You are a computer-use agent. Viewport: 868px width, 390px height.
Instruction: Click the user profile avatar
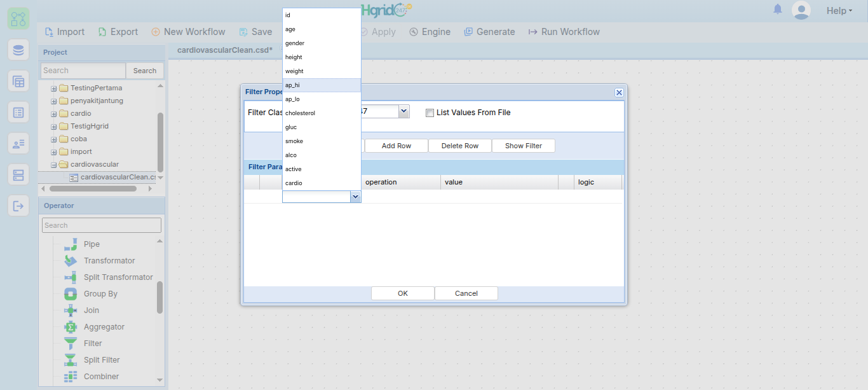801,10
